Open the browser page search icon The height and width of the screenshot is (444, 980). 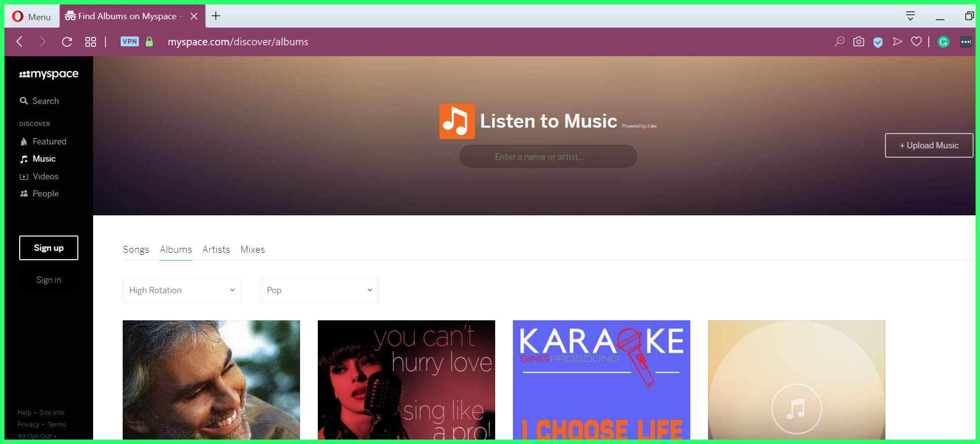click(840, 41)
